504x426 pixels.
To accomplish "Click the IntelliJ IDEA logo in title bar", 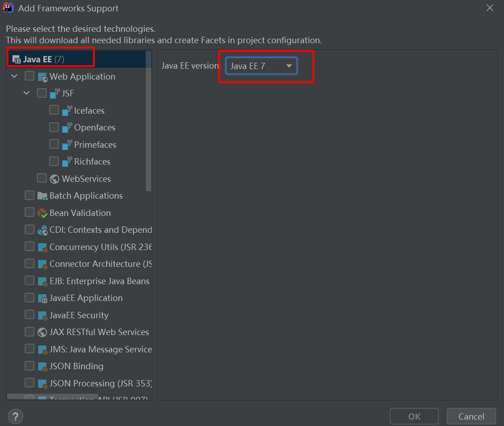I will tap(8, 8).
